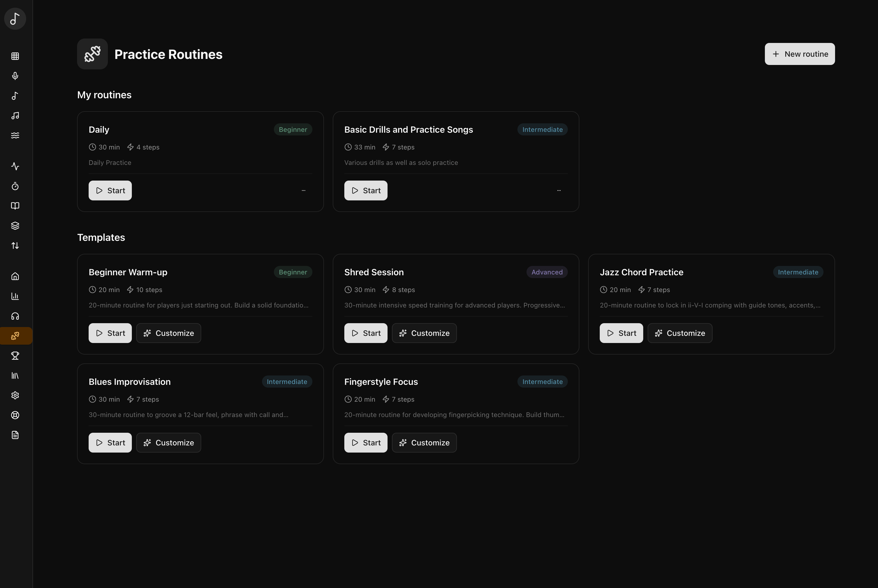The height and width of the screenshot is (588, 878).
Task: Click the Beginner Warm-up card title
Action: [x=128, y=272]
